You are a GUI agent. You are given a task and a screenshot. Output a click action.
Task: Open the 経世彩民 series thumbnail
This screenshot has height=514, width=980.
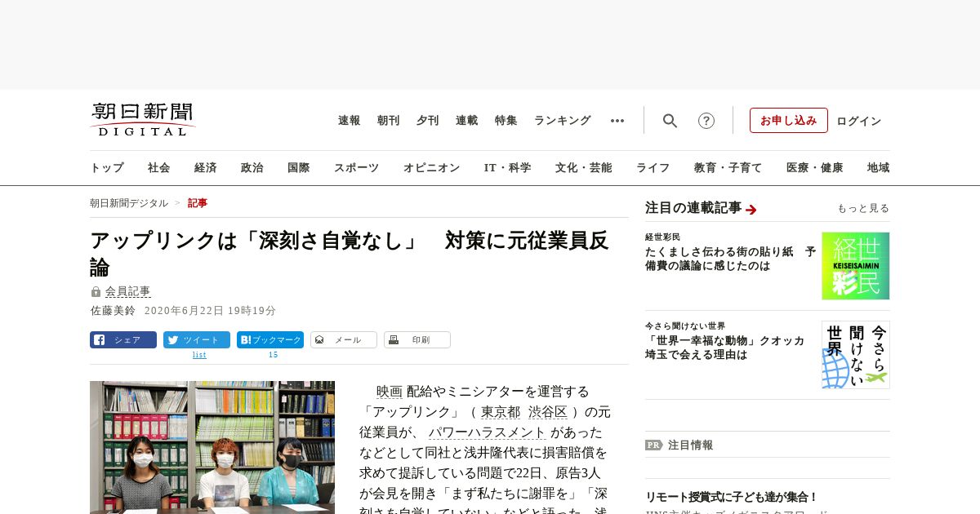point(856,266)
